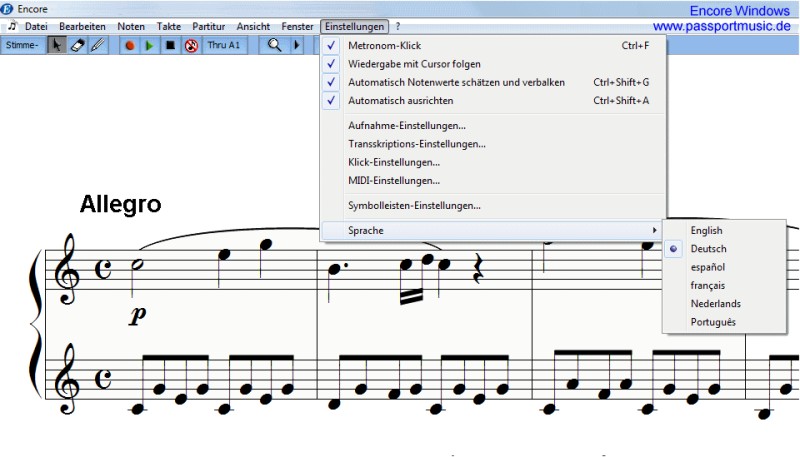The height and width of the screenshot is (457, 800).
Task: Open the Partitur menu
Action: 207,26
